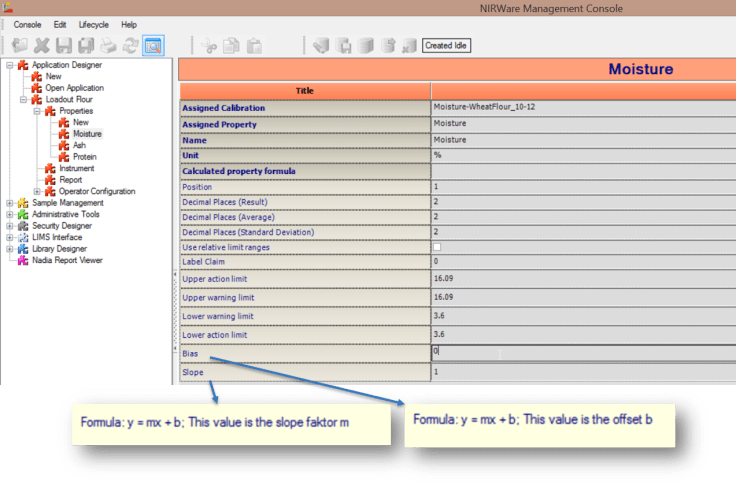The image size is (736, 485).
Task: Click the Created Idle status button
Action: tap(445, 45)
